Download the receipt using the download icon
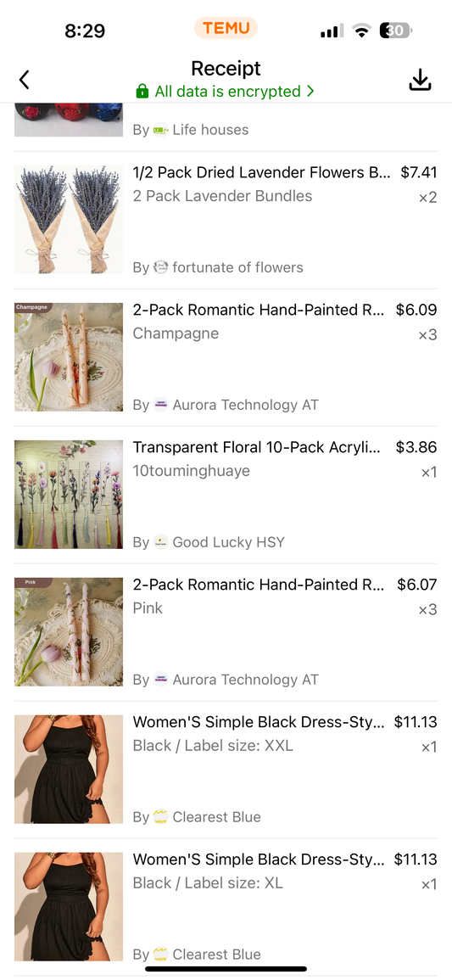452x980 pixels. [420, 80]
